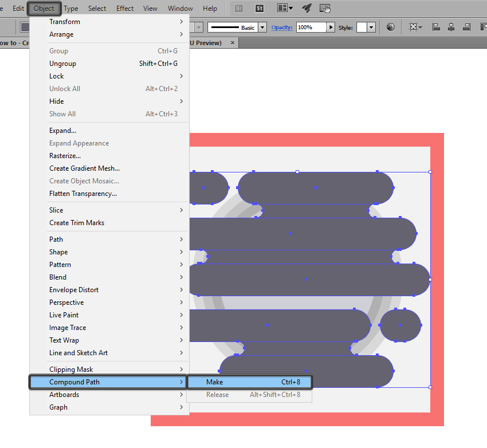The width and height of the screenshot is (487, 448).
Task: Click the Opacity 100% input field
Action: 311,27
